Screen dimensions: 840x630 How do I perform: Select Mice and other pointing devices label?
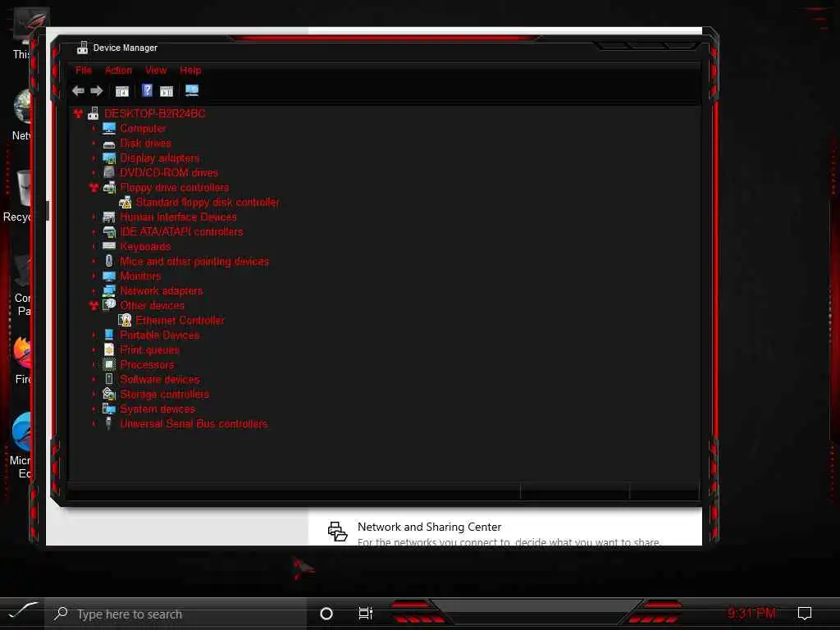[194, 262]
